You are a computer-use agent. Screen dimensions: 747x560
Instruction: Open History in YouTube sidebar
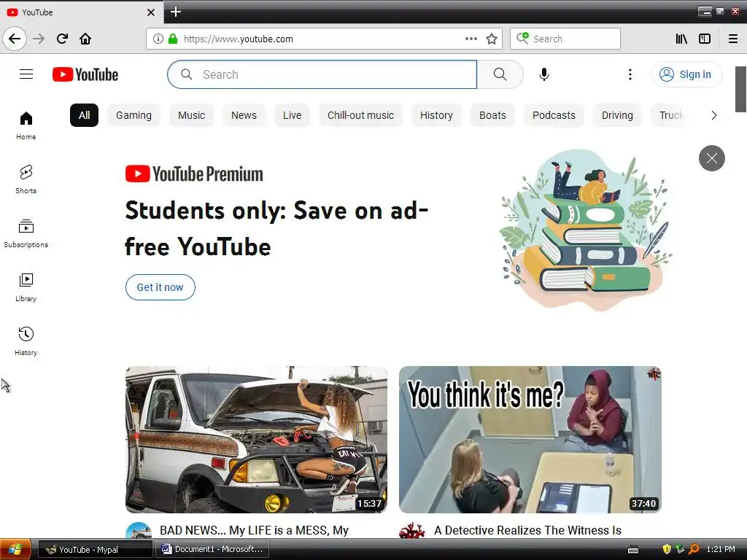pyautogui.click(x=26, y=341)
